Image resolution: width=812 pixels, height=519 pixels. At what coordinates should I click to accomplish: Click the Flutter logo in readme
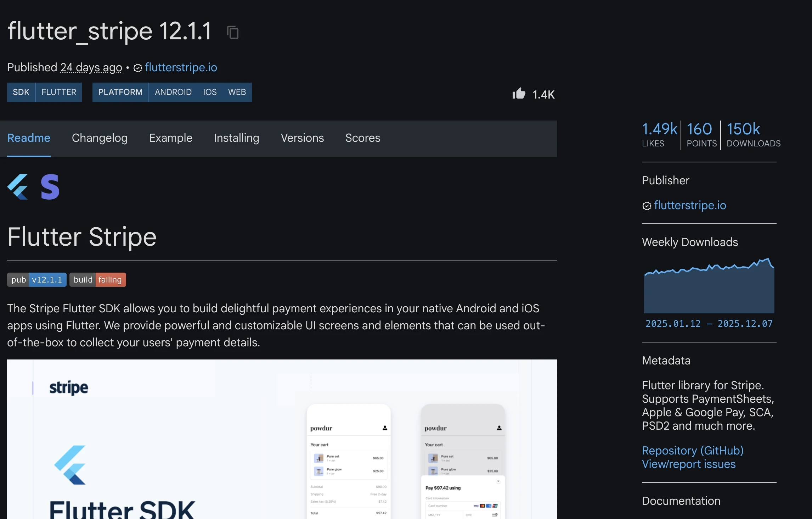click(18, 187)
